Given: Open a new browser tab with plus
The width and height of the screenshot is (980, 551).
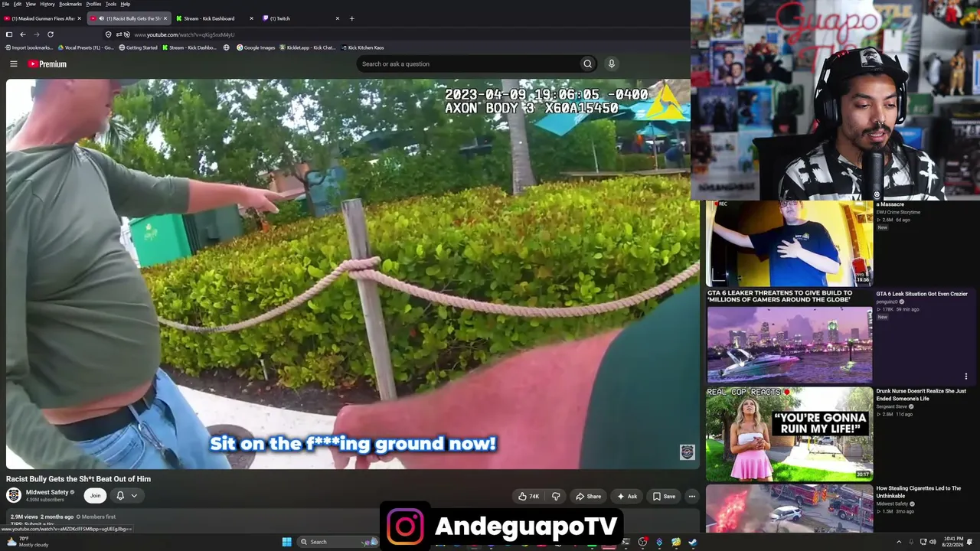Looking at the screenshot, I should pyautogui.click(x=351, y=18).
